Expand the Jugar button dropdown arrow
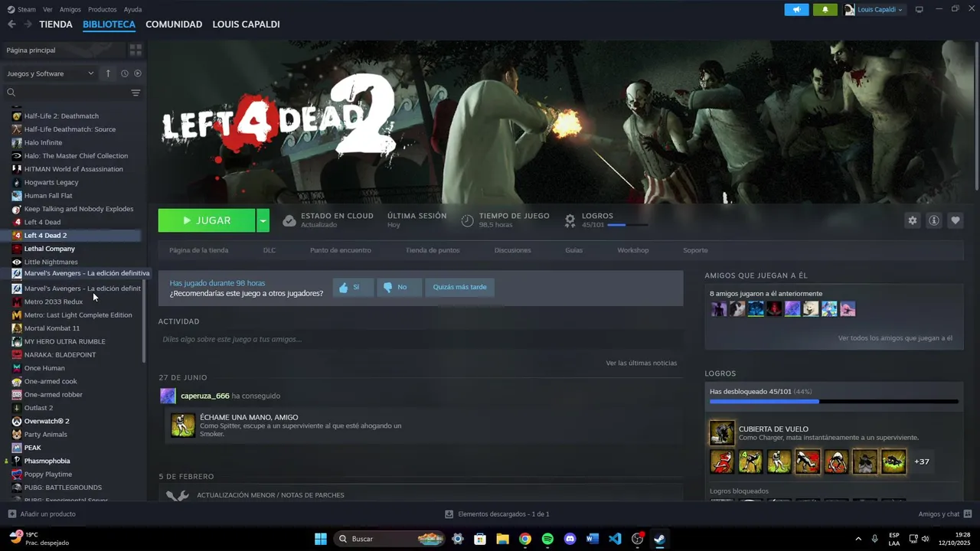 point(263,220)
